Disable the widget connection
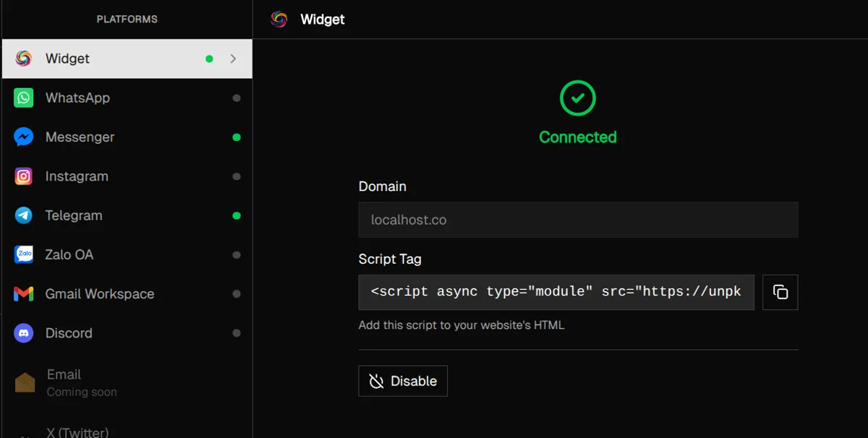 [x=402, y=381]
